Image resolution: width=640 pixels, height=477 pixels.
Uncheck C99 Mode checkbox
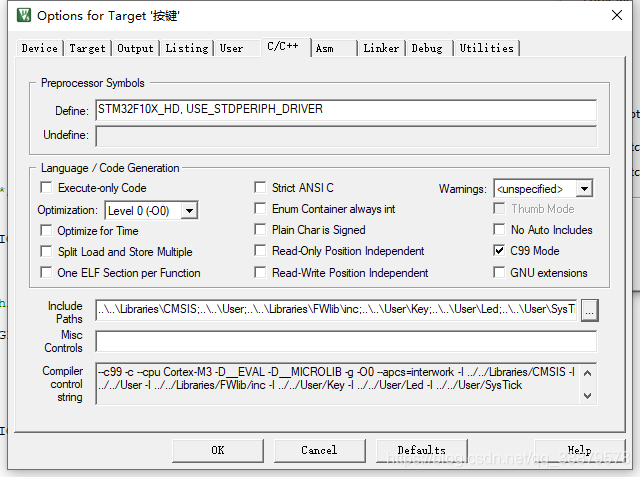499,250
